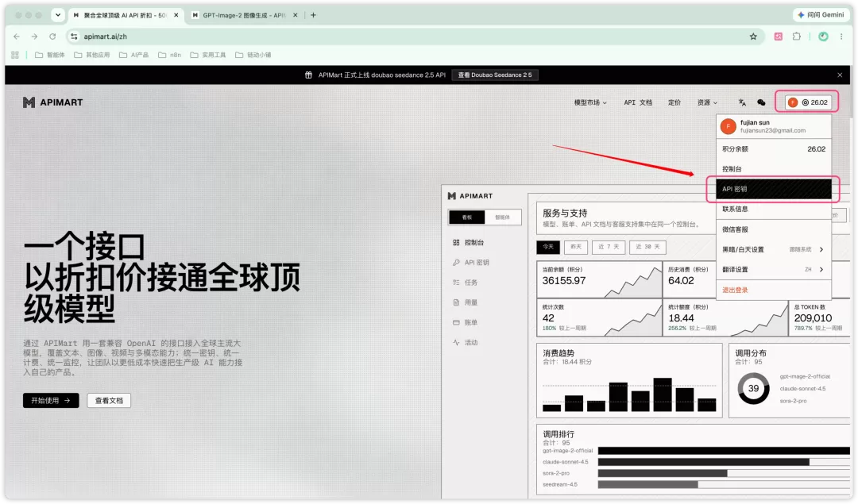Screen dimensions: 858x504
Task: Click the 活动 pulse icon in sidebar
Action: pos(456,343)
